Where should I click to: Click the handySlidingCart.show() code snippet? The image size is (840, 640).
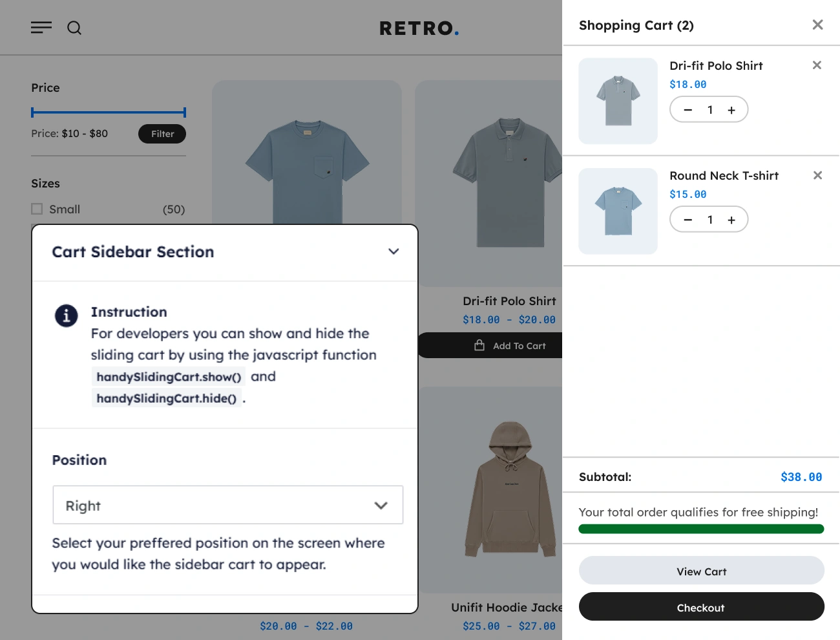tap(169, 377)
